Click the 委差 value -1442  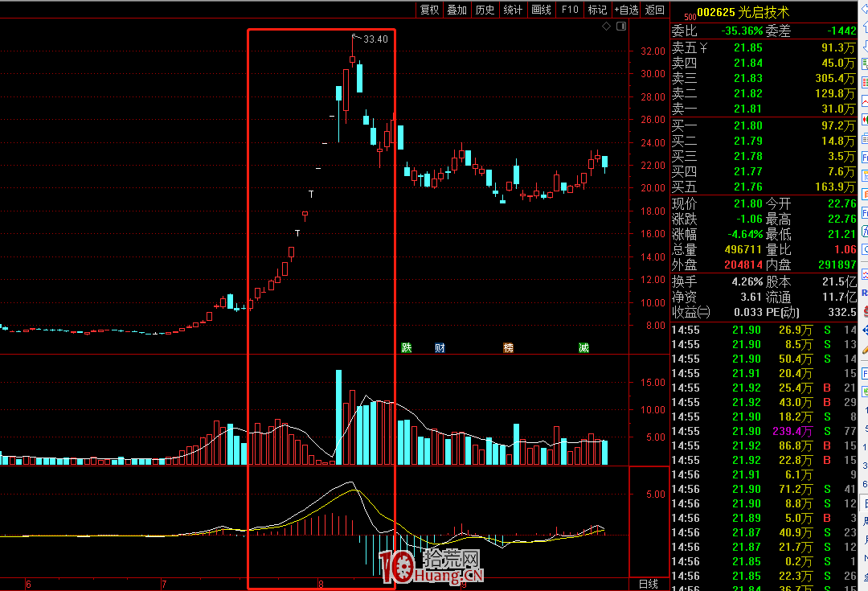pyautogui.click(x=841, y=31)
